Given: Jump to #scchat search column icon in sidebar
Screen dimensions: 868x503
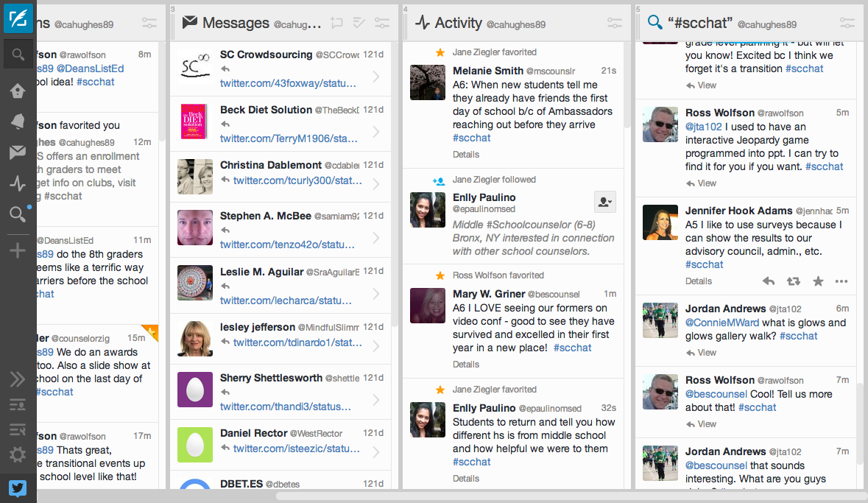Looking at the screenshot, I should 18,214.
